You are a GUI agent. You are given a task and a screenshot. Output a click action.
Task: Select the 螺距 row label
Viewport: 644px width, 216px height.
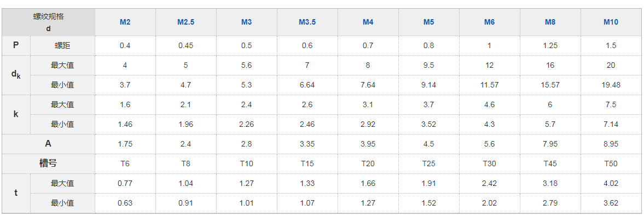62,45
